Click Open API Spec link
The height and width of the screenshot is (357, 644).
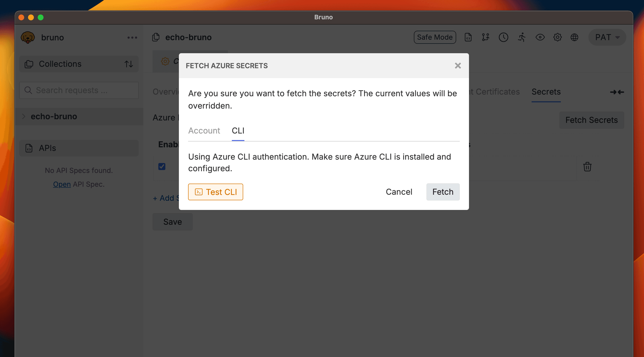coord(61,184)
